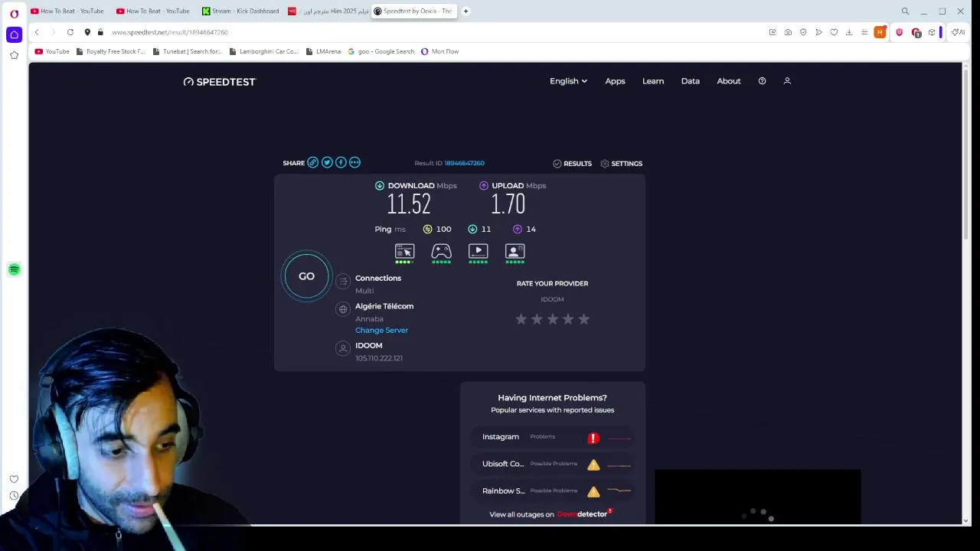Click the video chat score icon

514,251
